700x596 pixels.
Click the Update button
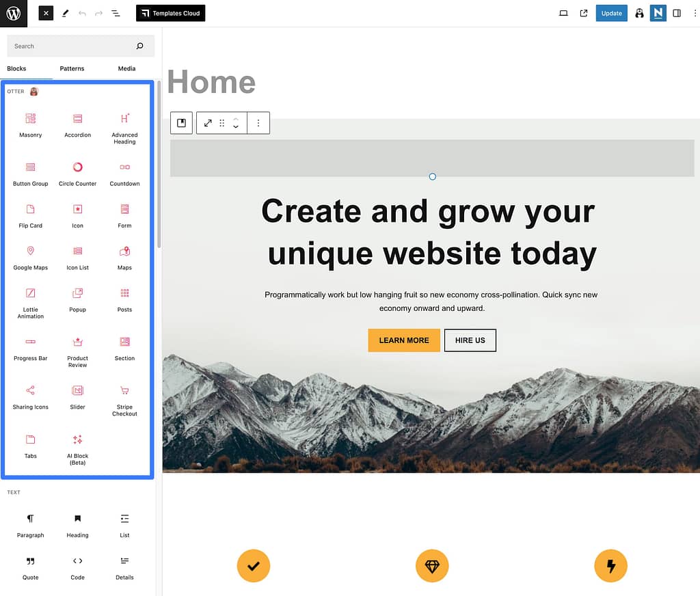point(611,14)
